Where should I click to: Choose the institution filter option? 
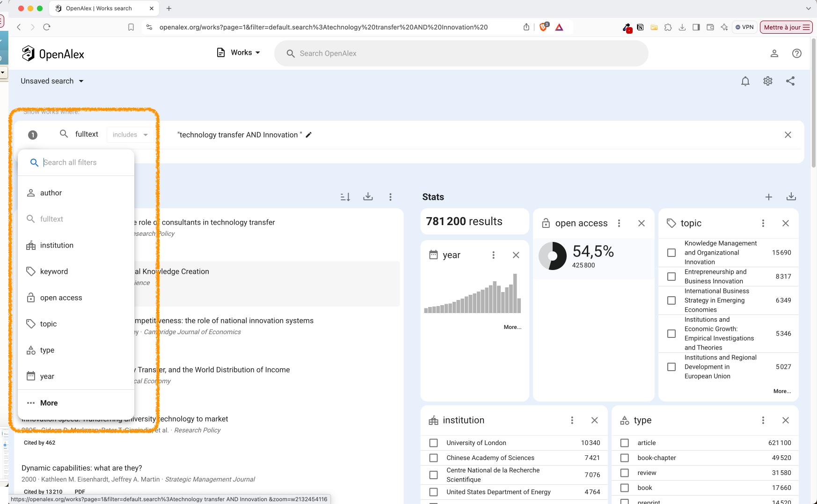(57, 245)
